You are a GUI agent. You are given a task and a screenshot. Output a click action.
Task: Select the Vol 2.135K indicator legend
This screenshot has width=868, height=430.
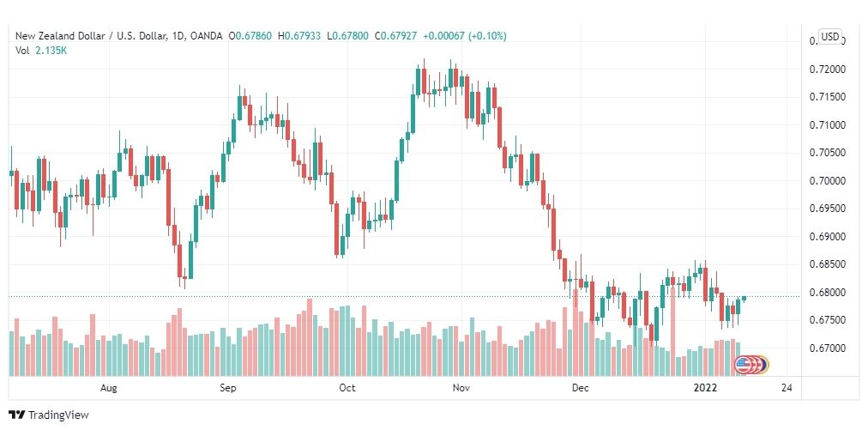click(37, 50)
